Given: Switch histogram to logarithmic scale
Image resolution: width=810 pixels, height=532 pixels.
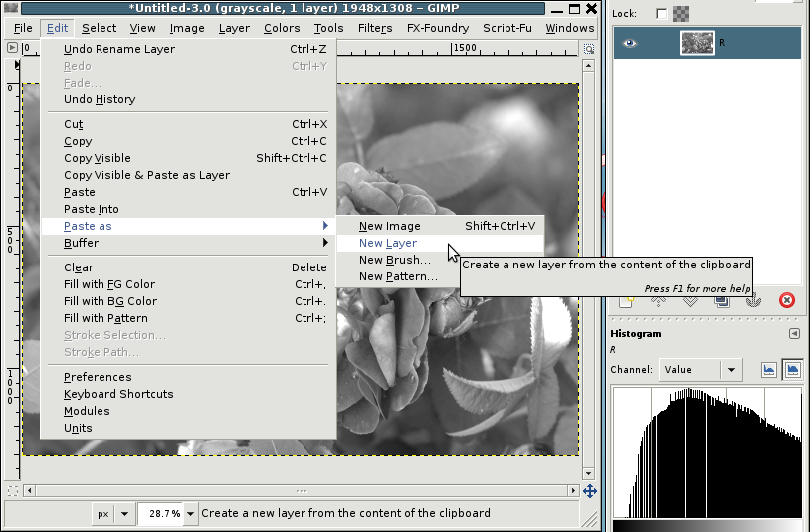Looking at the screenshot, I should coord(792,370).
